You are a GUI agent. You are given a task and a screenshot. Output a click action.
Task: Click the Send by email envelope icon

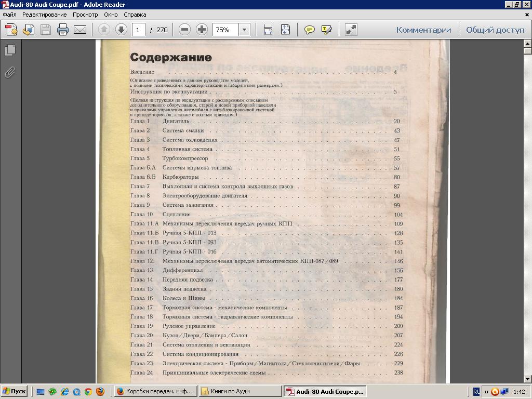[x=80, y=30]
